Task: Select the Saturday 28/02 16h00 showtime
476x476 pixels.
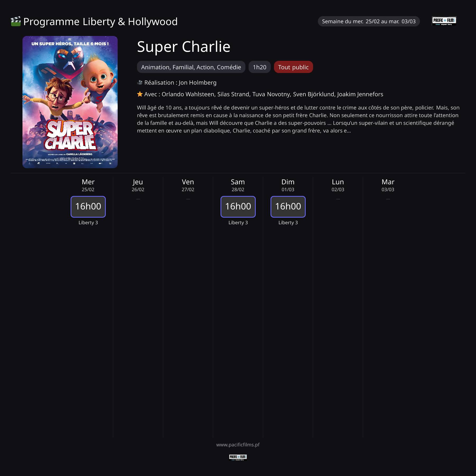Action: tap(238, 207)
